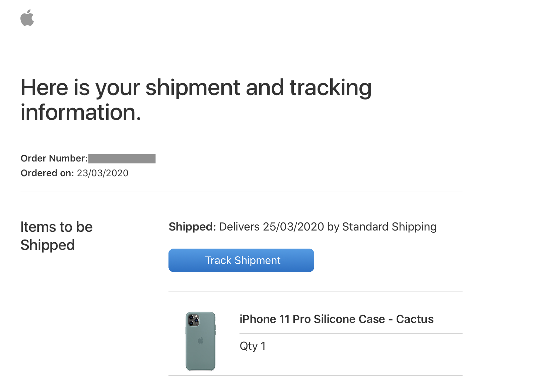Viewport: 553px width, 392px height.
Task: Click the delivery date 25/03/2020 text
Action: coord(293,227)
